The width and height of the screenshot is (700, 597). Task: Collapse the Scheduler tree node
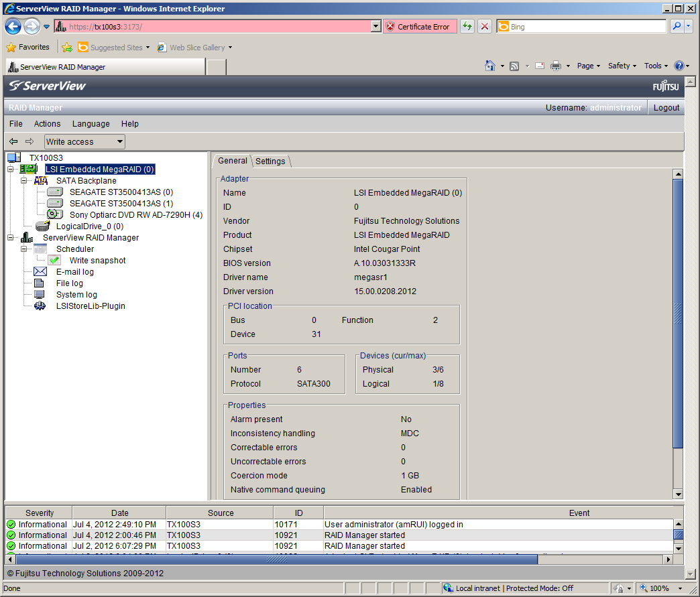[x=23, y=249]
